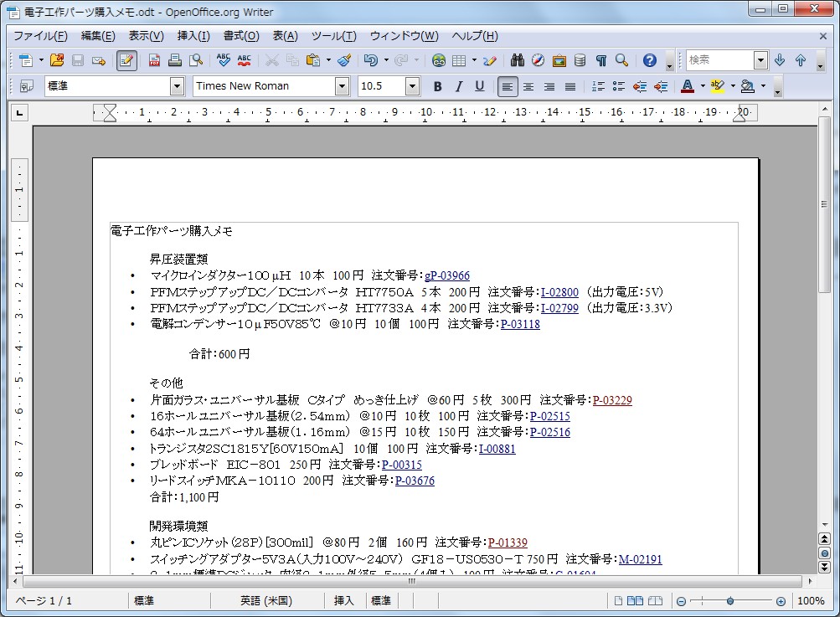The width and height of the screenshot is (840, 617).
Task: Open Font Color dropdown arrow
Action: tap(703, 86)
